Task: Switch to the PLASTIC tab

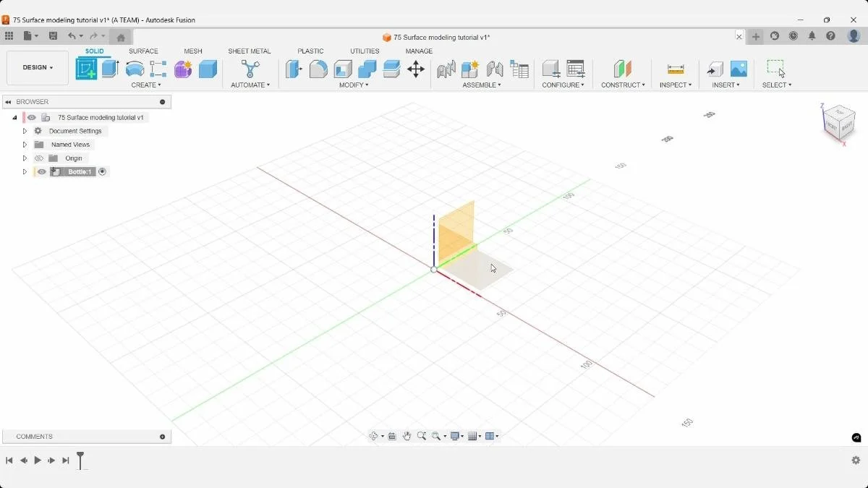Action: click(x=310, y=51)
